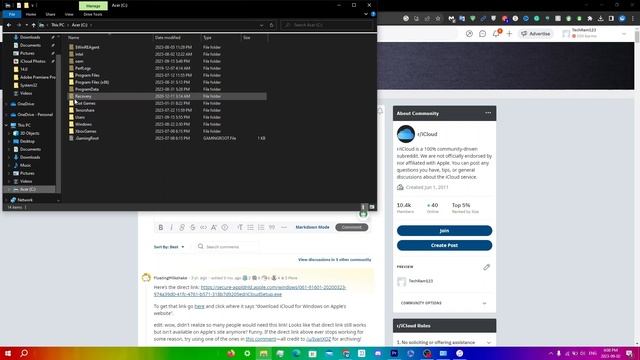This screenshot has height=360, width=640.
Task: Click the Reddit popular/coins icon in header
Action: pyautogui.click(x=469, y=34)
